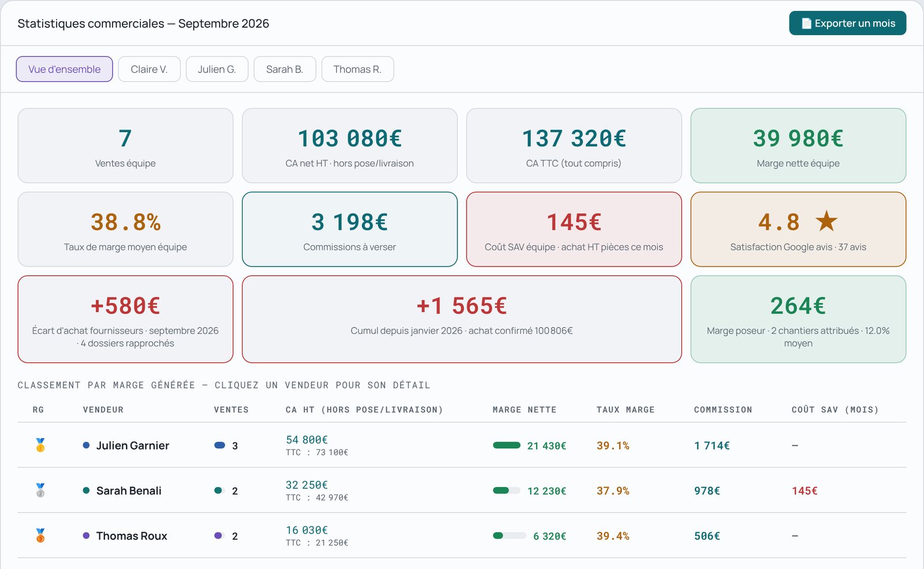The height and width of the screenshot is (569, 924).
Task: Open Sarah Benali's seller detail
Action: tap(461, 491)
